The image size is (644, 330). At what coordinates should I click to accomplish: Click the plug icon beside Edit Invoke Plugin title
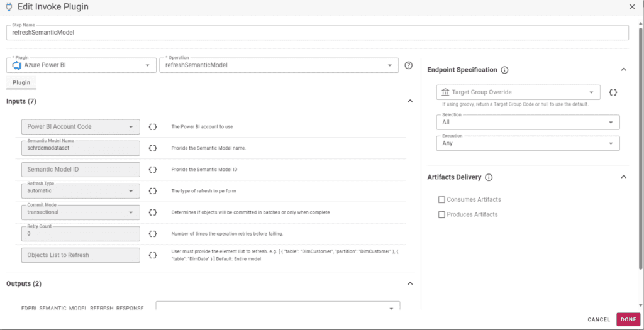(9, 7)
